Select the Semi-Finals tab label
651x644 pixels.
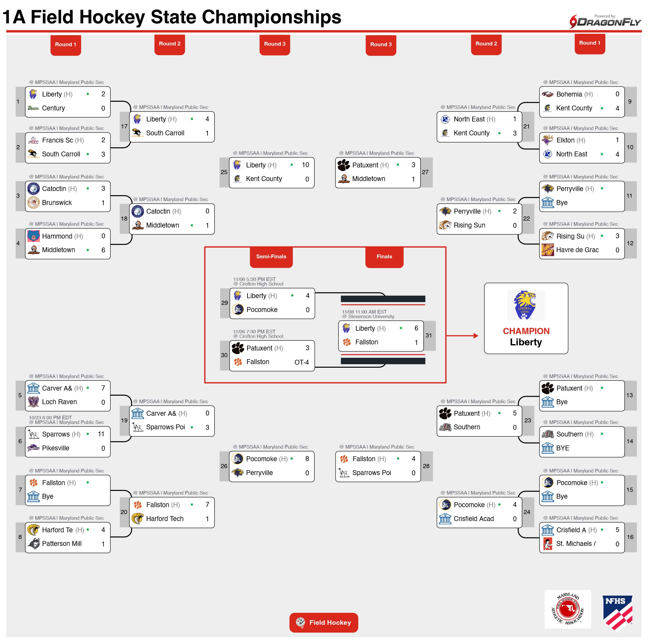[x=271, y=257]
